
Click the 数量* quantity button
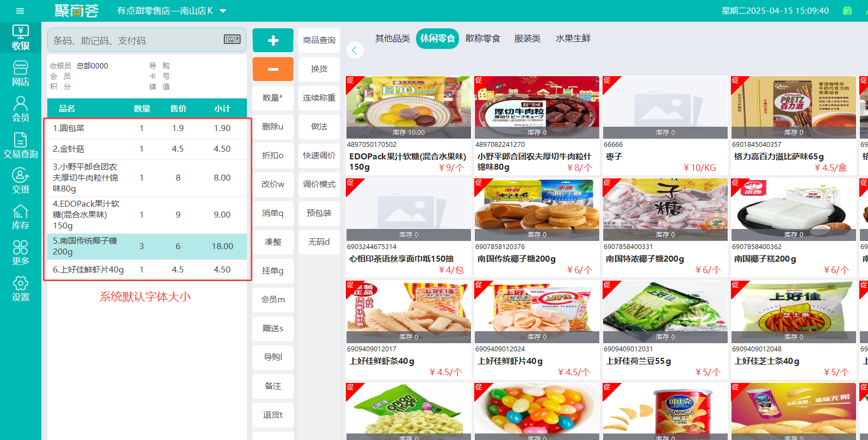tap(273, 98)
